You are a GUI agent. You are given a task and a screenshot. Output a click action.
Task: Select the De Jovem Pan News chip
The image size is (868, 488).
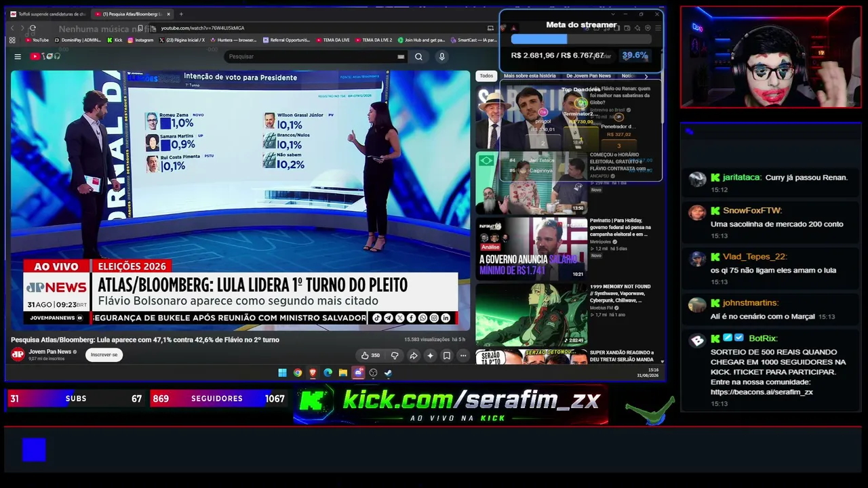pos(589,76)
